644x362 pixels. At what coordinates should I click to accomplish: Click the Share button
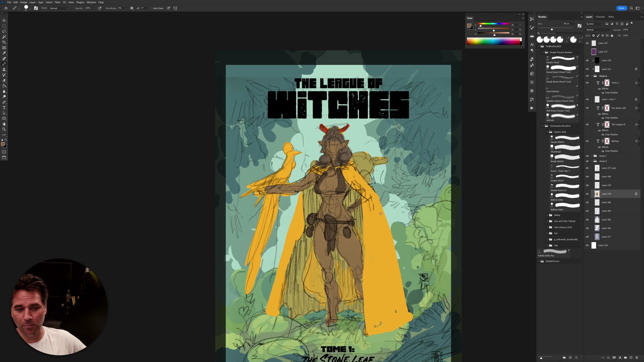[x=621, y=8]
